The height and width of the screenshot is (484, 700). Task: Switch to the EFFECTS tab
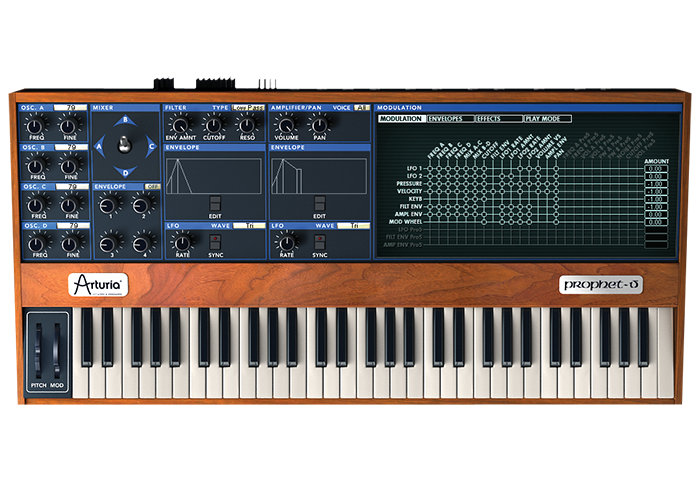point(498,119)
